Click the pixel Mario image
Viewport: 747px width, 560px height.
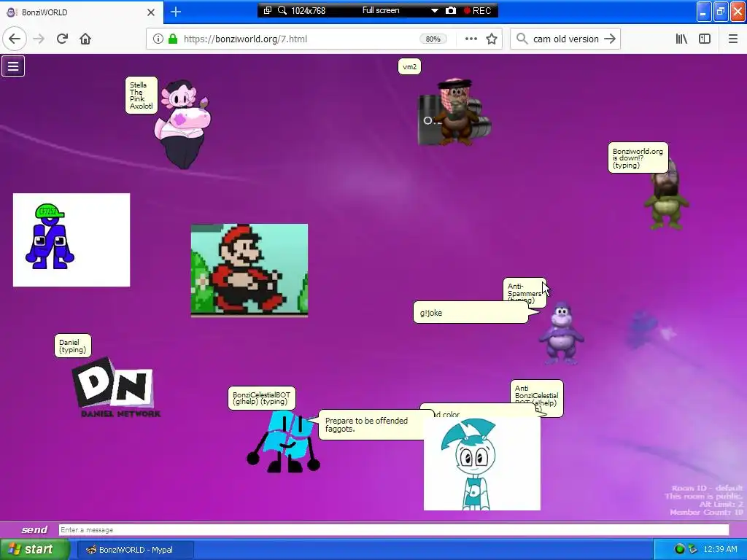[x=249, y=270]
